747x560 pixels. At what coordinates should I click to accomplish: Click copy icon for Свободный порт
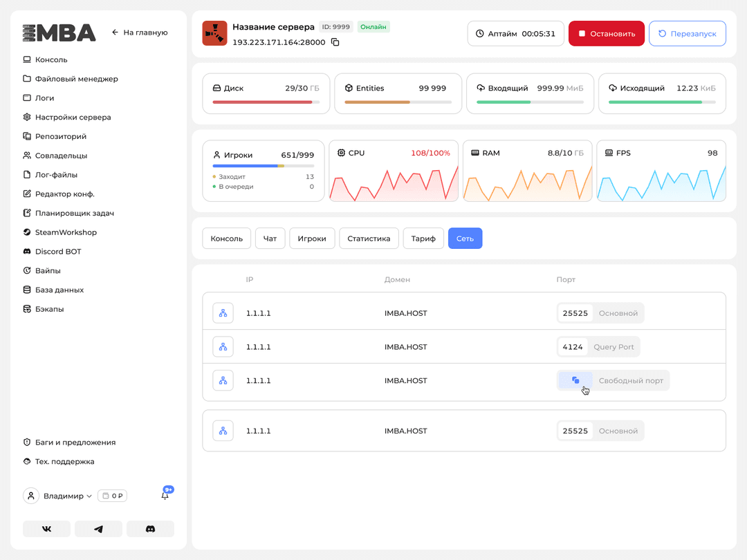click(x=575, y=380)
